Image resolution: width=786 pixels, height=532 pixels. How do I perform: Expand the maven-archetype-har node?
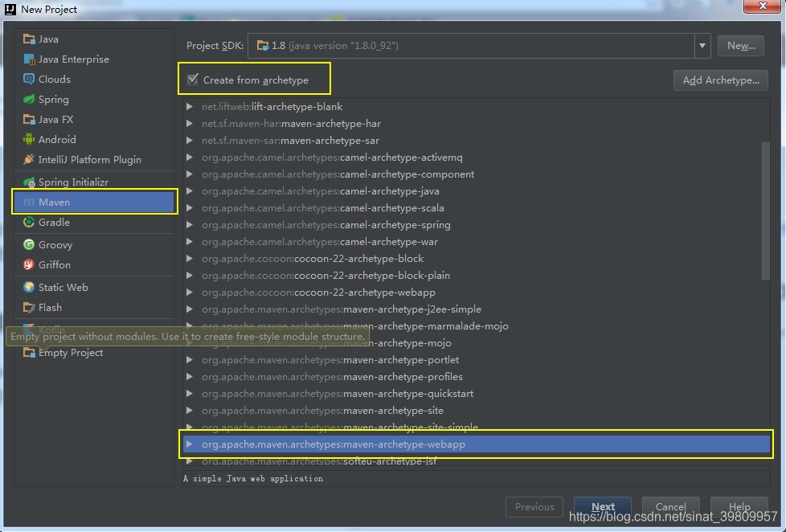(190, 123)
